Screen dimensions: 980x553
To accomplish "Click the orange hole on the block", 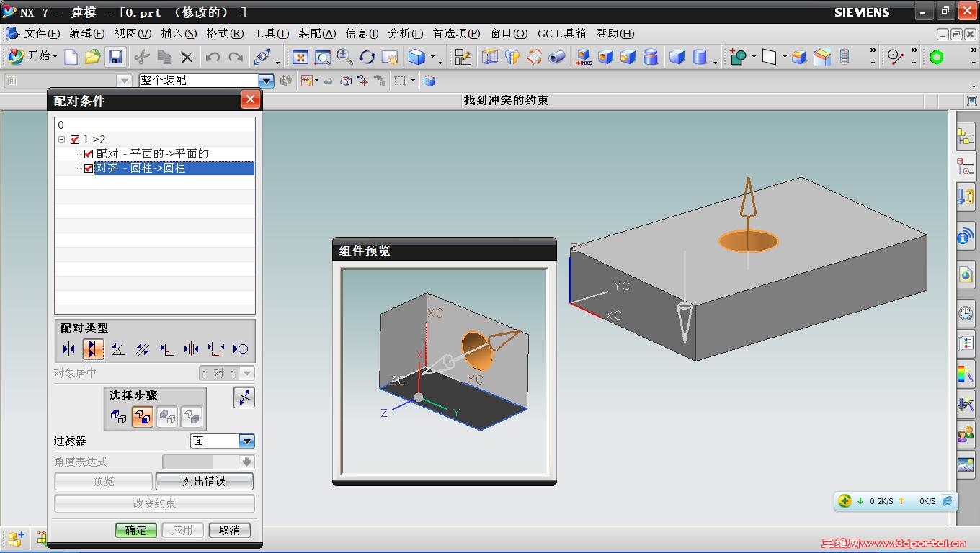I will [748, 241].
